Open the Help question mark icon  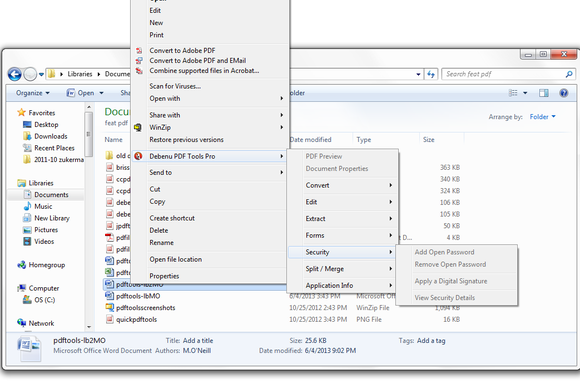pos(564,93)
